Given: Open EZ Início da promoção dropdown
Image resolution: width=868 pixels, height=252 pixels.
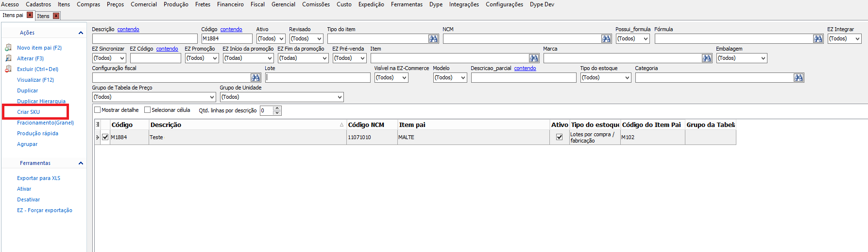Looking at the screenshot, I should (x=248, y=58).
